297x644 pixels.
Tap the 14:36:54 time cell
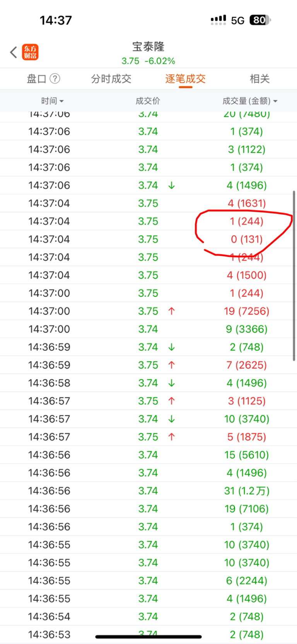click(49, 617)
